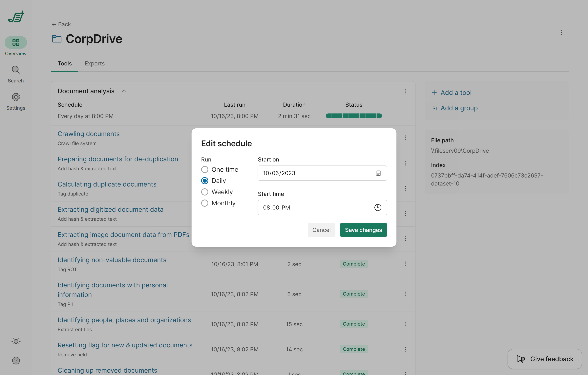Open the clock picker for Start time
588x375 pixels.
(x=377, y=208)
